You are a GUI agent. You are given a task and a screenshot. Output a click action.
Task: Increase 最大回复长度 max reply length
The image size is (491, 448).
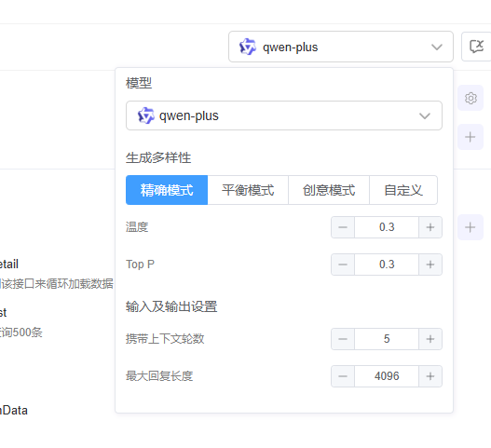point(430,376)
